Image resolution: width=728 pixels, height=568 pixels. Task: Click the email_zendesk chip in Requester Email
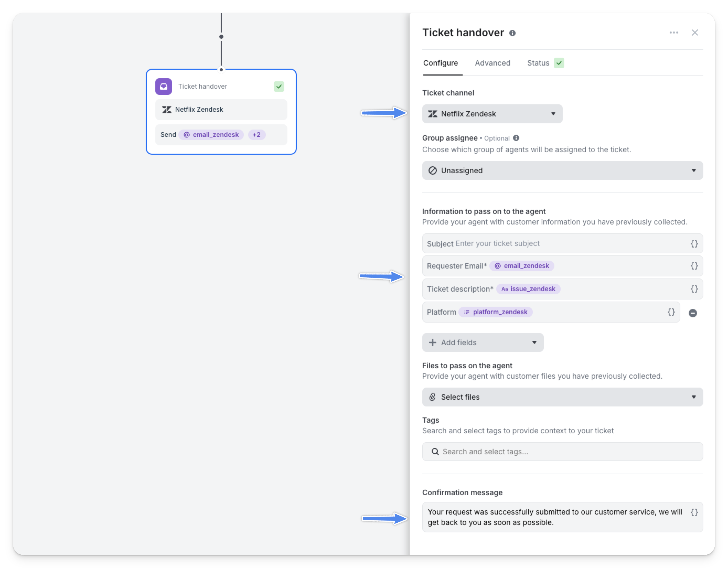(522, 266)
